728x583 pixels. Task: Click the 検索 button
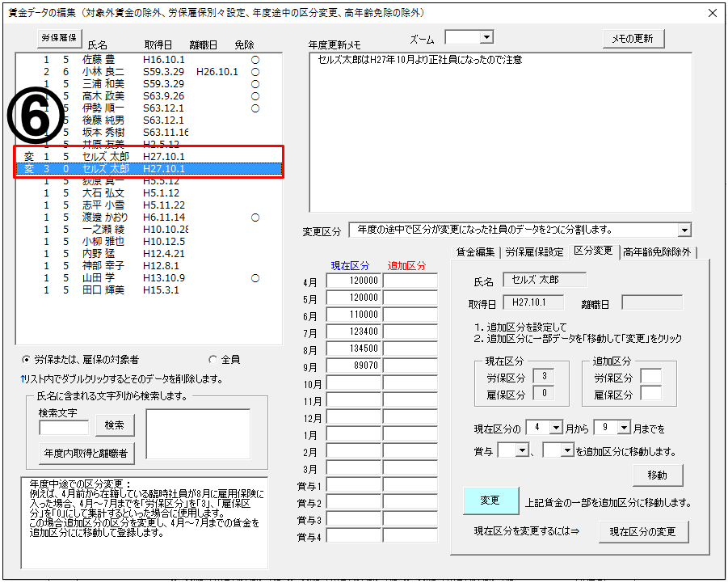(115, 425)
